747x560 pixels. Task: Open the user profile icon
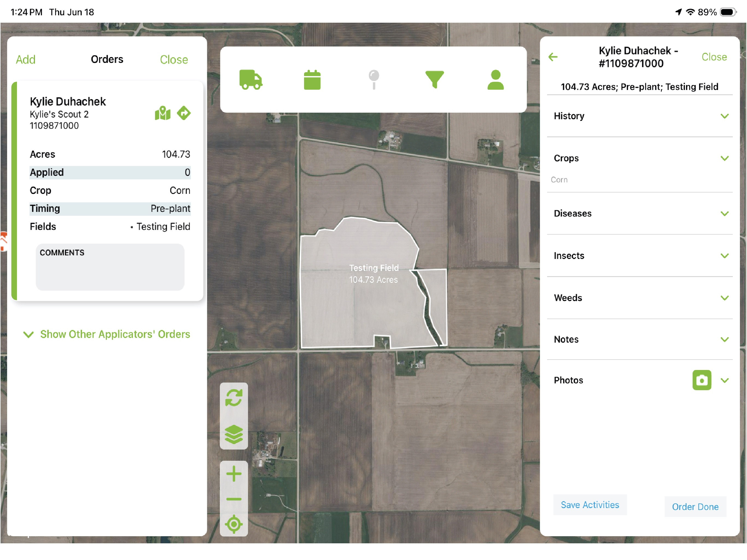tap(495, 80)
